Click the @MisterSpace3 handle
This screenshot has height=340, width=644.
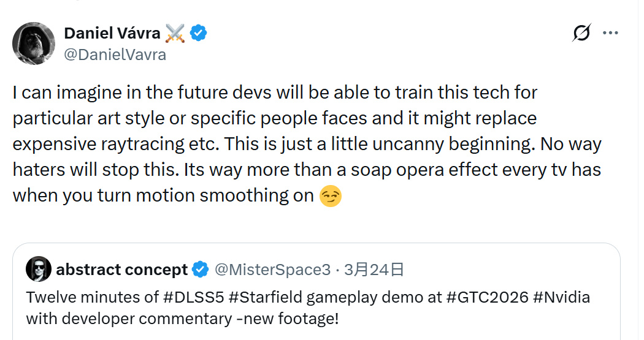tap(272, 270)
